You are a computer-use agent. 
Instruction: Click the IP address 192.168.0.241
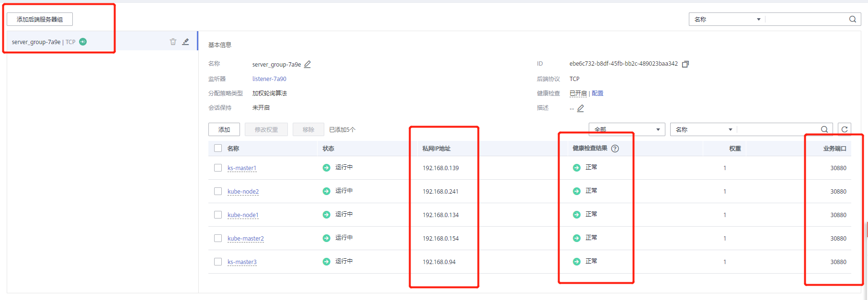(441, 192)
